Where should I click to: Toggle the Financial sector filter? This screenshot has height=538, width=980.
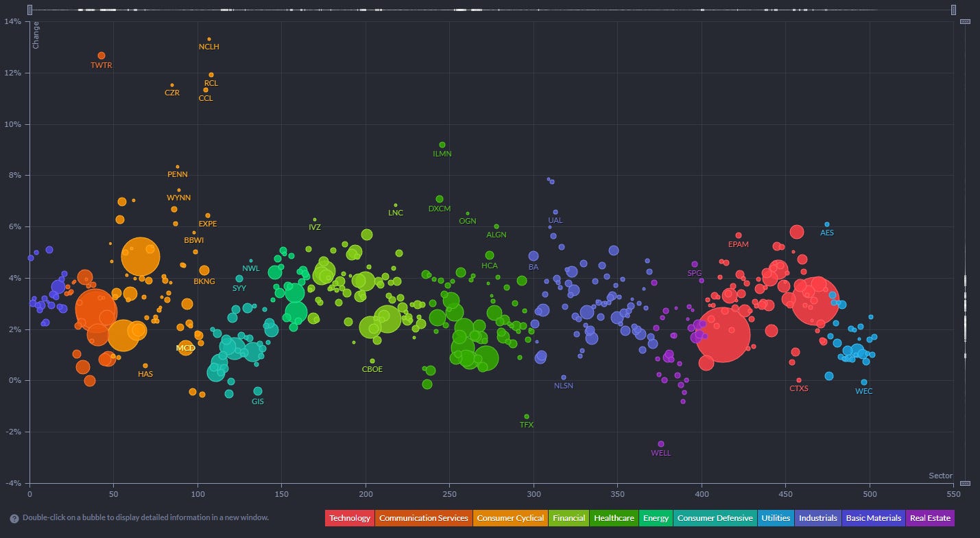(569, 518)
